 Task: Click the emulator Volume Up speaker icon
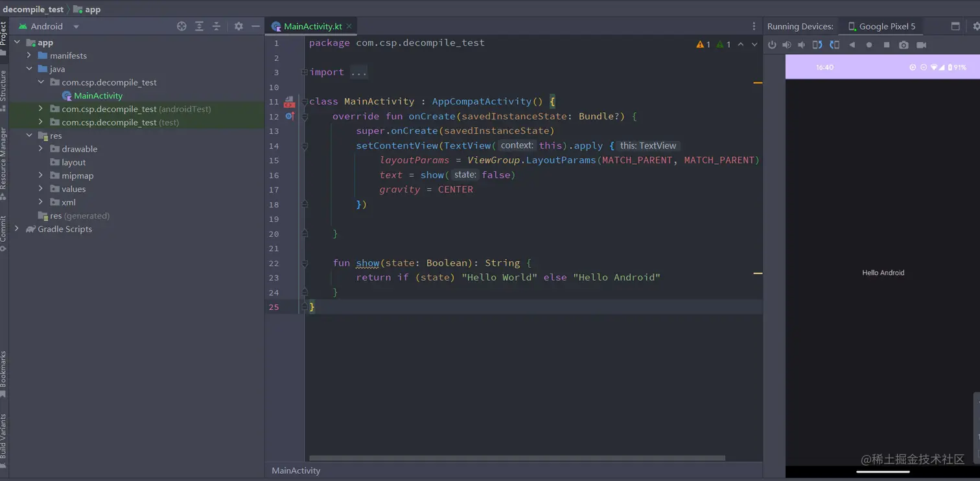click(x=787, y=45)
